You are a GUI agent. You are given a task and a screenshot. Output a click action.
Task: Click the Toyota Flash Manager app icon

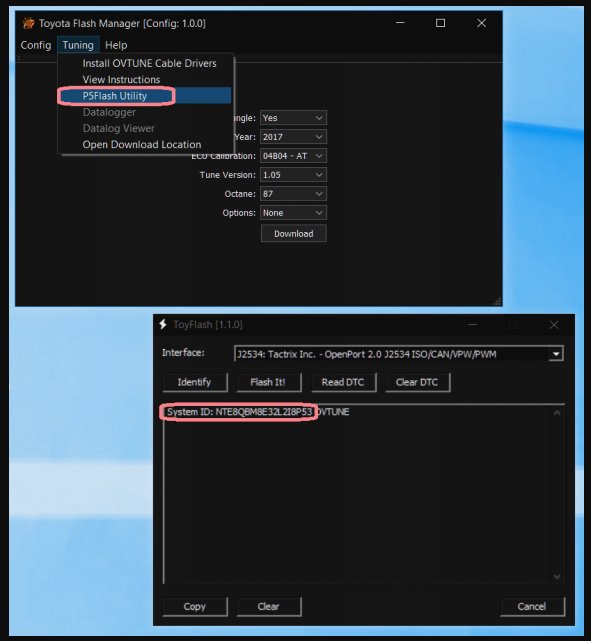28,23
